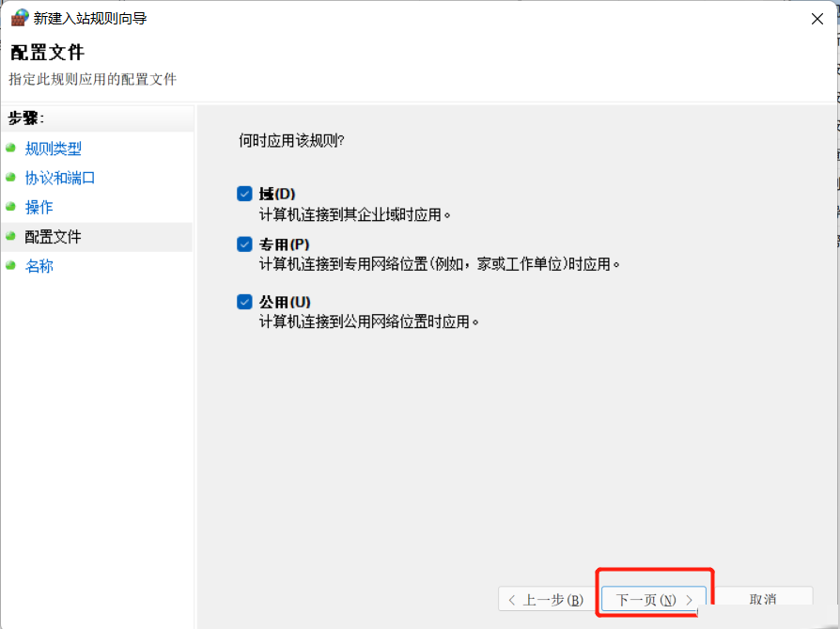Click the firewall wizard title bar icon
Screen dimensions: 840x629
click(x=20, y=18)
